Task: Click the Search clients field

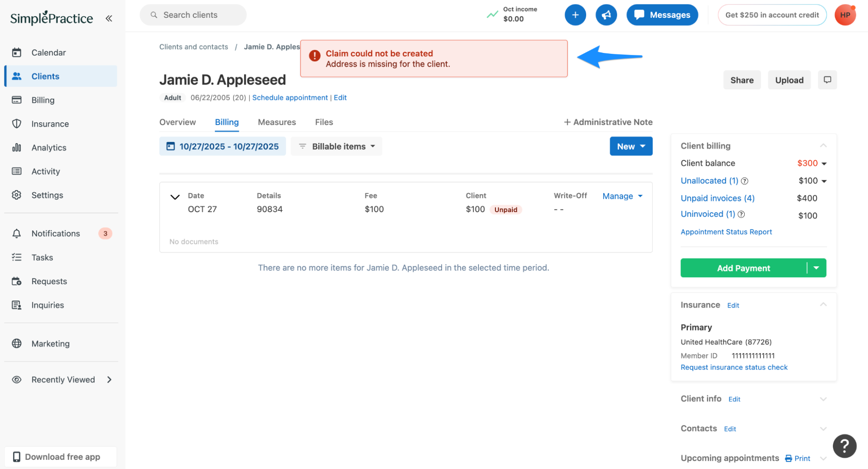Action: (193, 15)
